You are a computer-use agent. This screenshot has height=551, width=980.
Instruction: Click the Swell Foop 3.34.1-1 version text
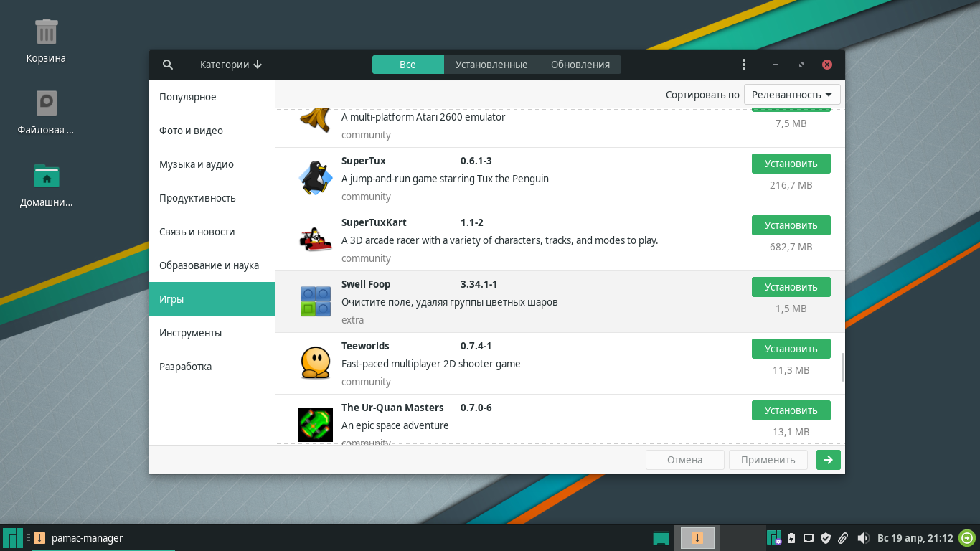pyautogui.click(x=479, y=284)
